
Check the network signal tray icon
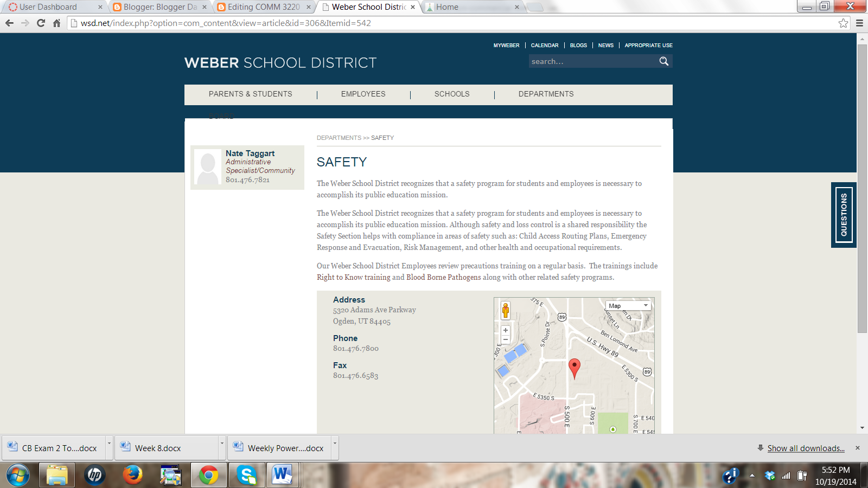point(786,476)
